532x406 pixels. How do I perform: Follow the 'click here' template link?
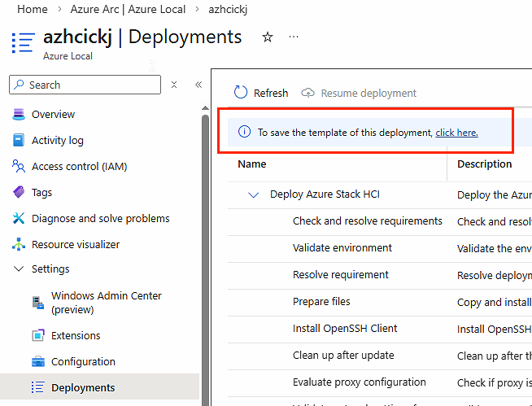tap(456, 133)
